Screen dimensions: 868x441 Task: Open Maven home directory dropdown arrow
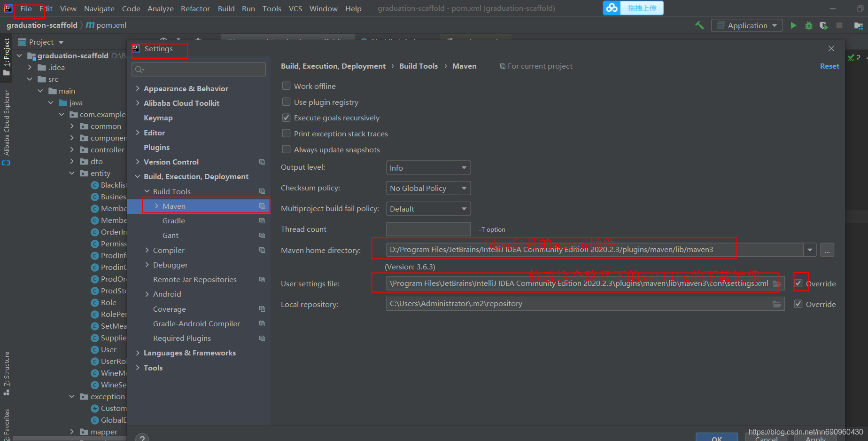click(x=810, y=250)
